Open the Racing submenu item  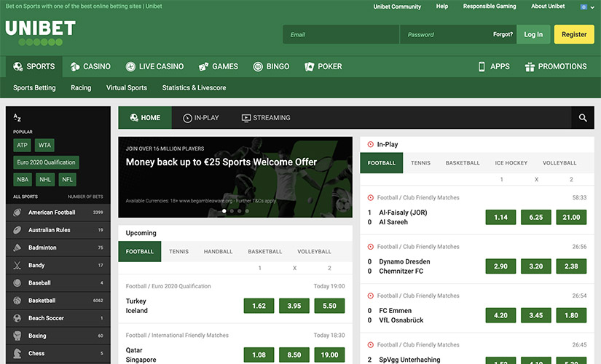81,88
